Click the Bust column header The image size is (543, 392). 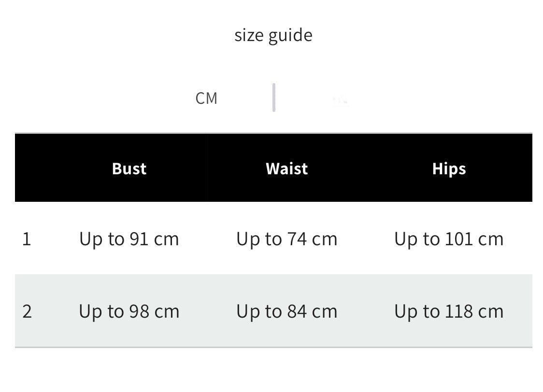129,168
